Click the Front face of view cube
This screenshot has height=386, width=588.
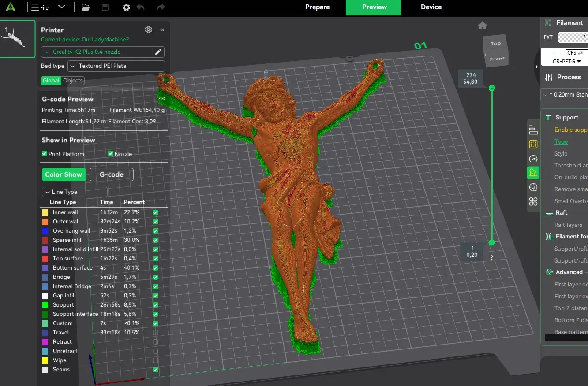pos(497,59)
